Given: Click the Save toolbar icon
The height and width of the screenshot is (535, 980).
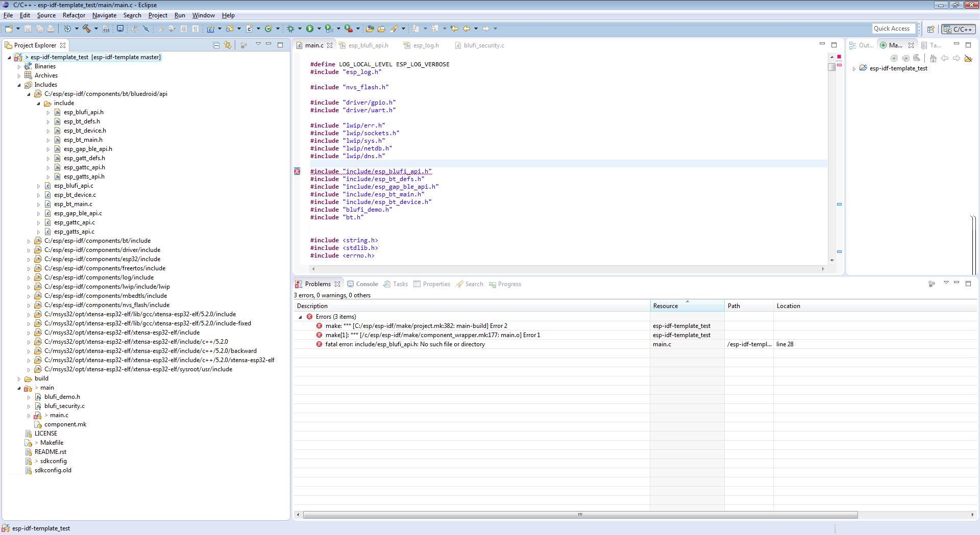Looking at the screenshot, I should pos(28,29).
